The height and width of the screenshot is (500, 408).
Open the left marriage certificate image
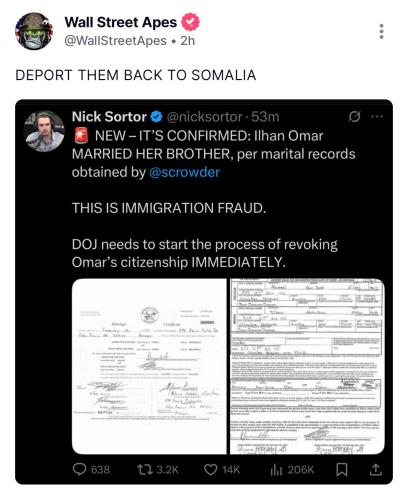(x=149, y=366)
